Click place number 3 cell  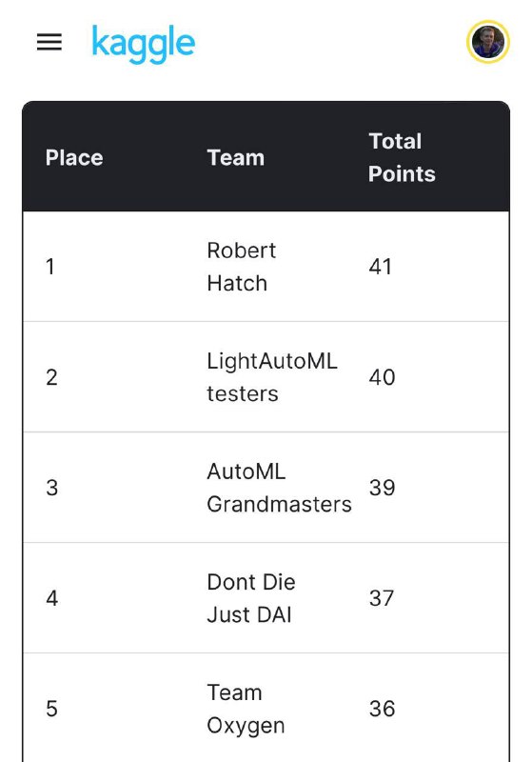click(x=52, y=488)
